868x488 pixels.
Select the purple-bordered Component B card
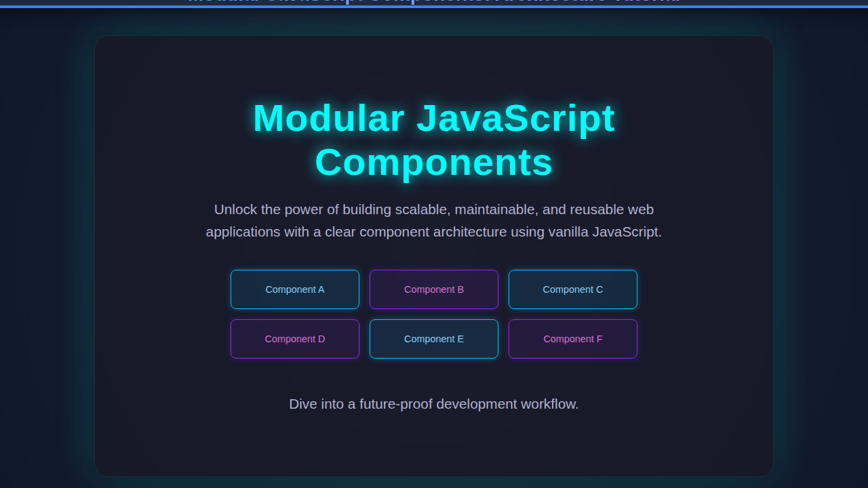coord(433,289)
